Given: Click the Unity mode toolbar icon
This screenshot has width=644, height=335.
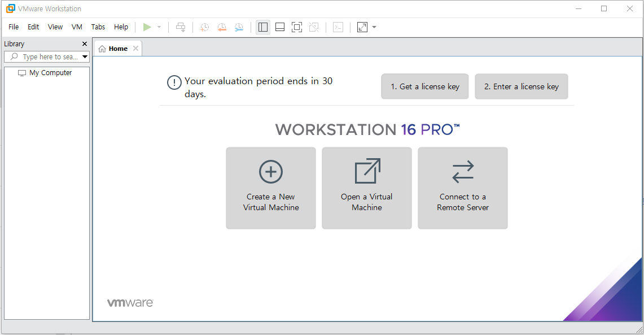Looking at the screenshot, I should click(x=314, y=27).
